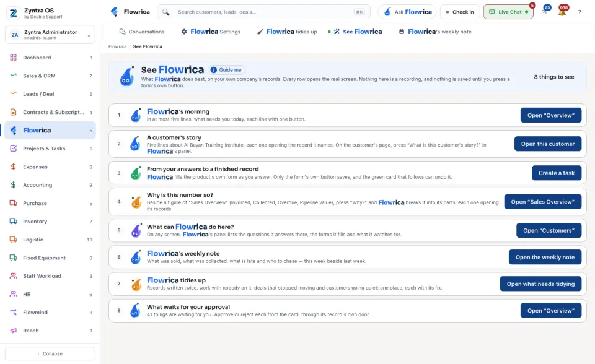
Task: Switch to Flowrica Settings tab
Action: (x=211, y=32)
